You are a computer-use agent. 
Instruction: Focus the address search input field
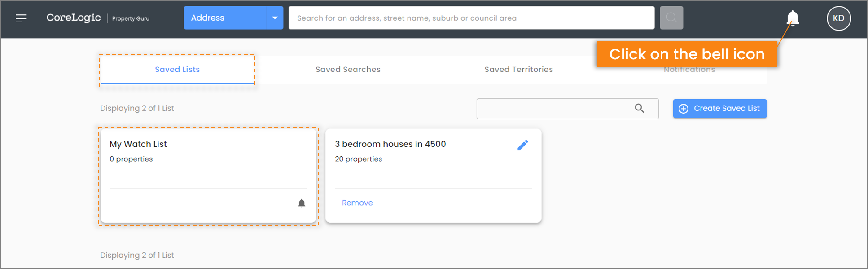(x=471, y=18)
